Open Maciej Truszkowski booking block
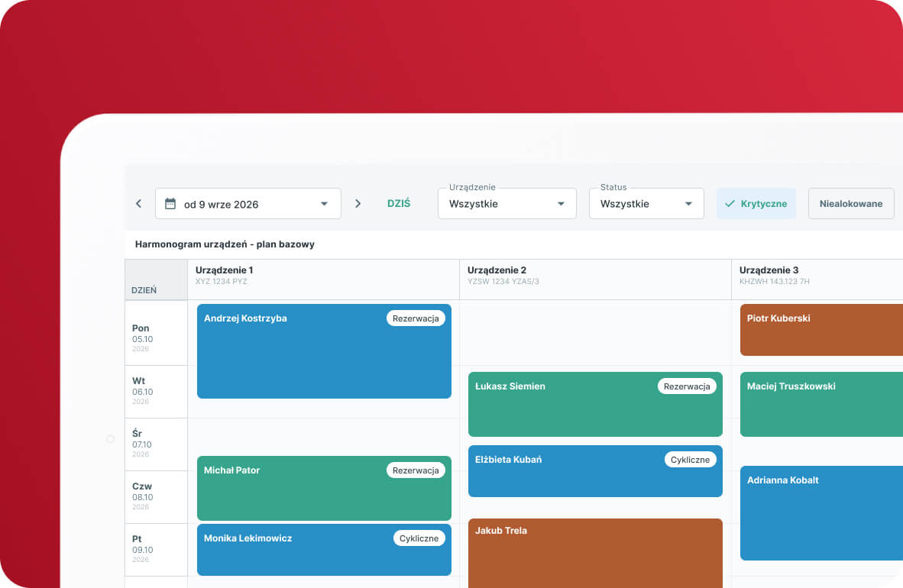 click(821, 404)
